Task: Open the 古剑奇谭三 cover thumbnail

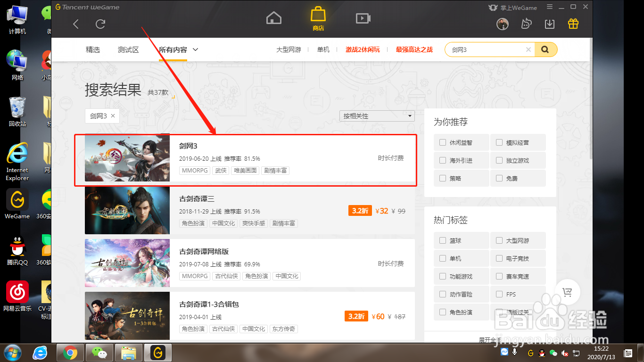Action: point(127,211)
